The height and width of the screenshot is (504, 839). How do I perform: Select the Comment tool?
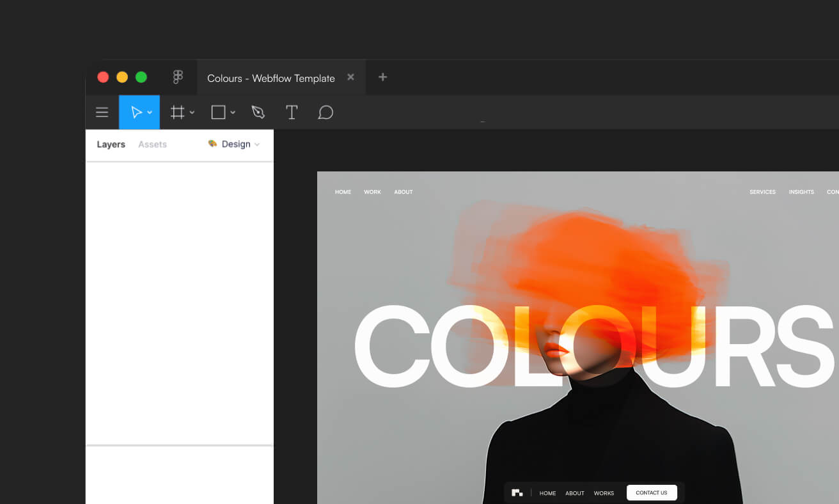click(325, 113)
